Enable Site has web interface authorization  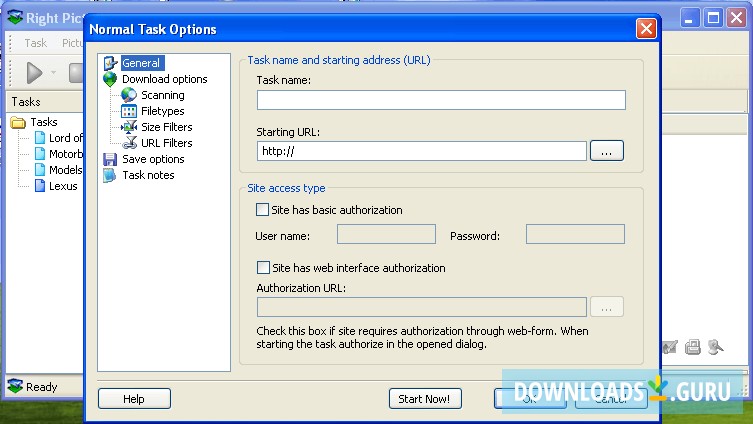pos(263,267)
